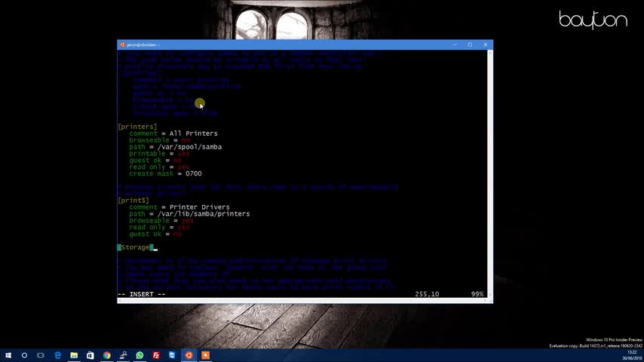The image size is (644, 362).
Task: Launch Google Chrome from the taskbar
Action: coord(107,355)
